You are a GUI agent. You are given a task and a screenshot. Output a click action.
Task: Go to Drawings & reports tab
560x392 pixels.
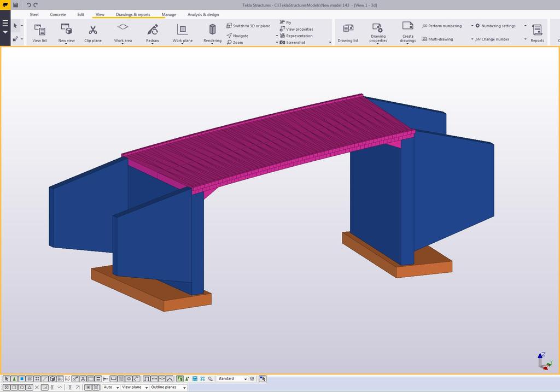(x=133, y=15)
